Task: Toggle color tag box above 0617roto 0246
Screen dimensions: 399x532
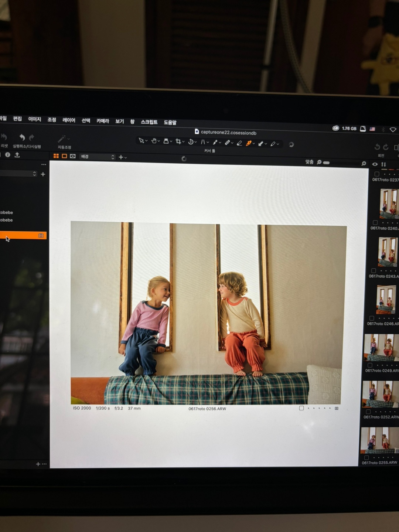Action: point(372,318)
